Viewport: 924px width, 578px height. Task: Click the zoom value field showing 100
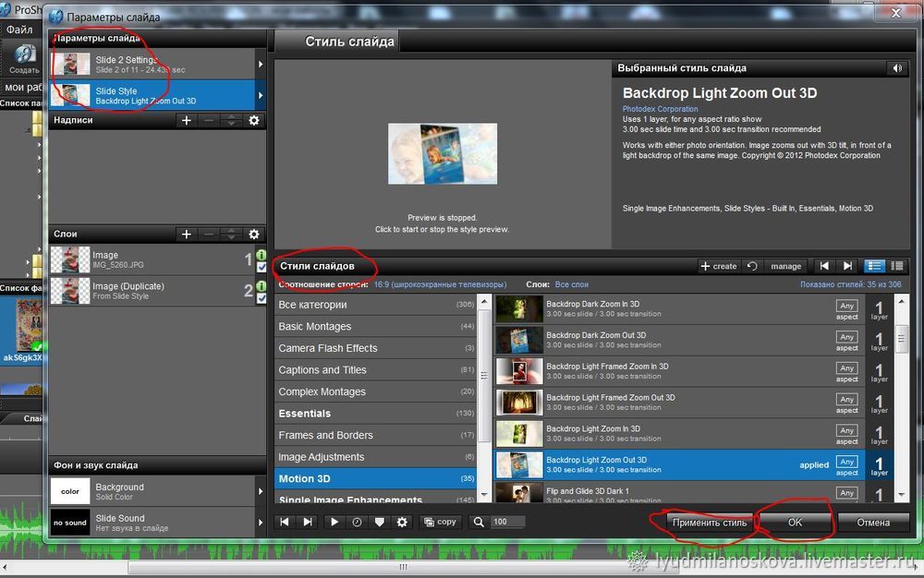(507, 522)
